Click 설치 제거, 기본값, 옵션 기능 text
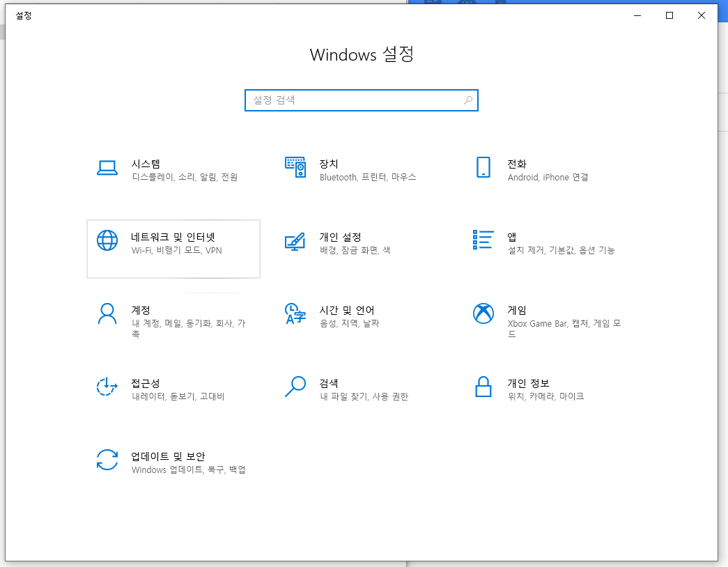The image size is (728, 567). [561, 251]
